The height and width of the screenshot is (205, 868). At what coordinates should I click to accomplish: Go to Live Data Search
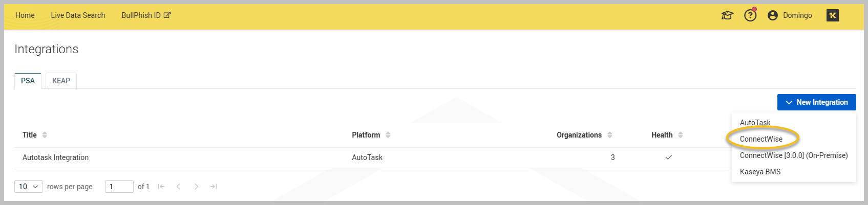(78, 15)
